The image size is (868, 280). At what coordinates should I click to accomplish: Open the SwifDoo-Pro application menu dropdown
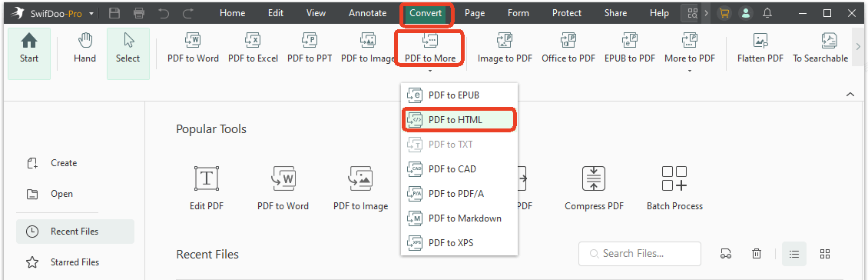91,13
